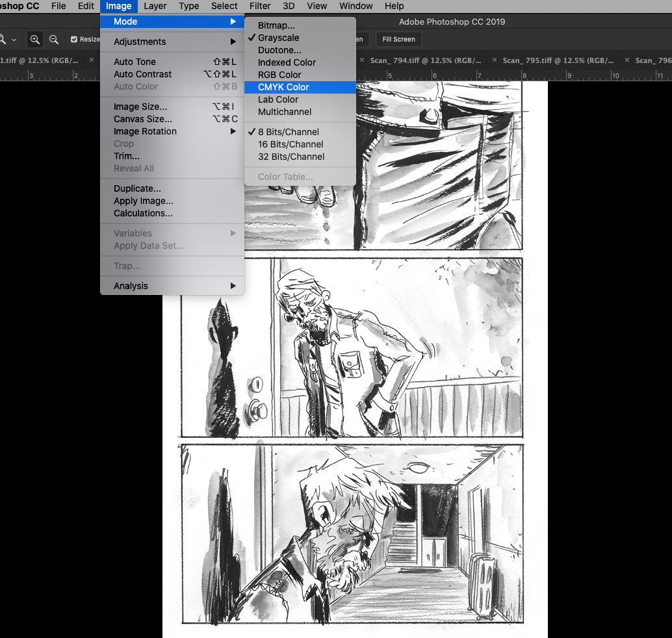Switch to the 1.tiff document tab

40,60
